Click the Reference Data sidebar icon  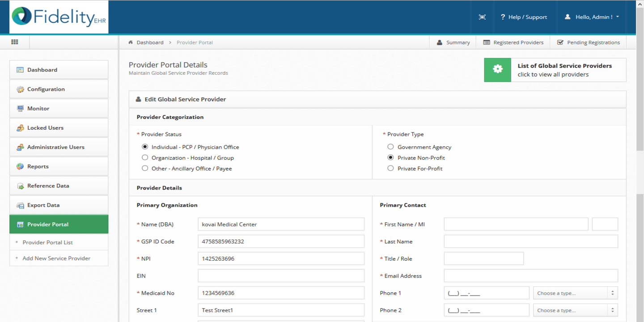[x=20, y=186]
